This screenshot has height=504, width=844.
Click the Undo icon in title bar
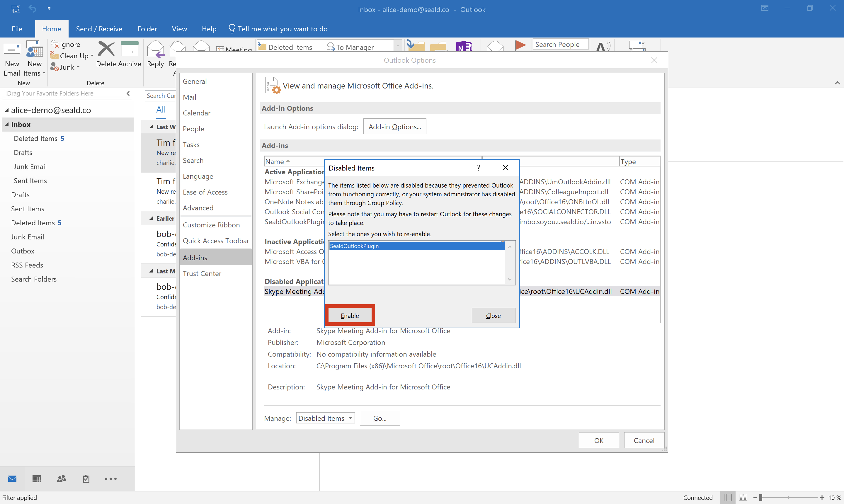pos(32,8)
